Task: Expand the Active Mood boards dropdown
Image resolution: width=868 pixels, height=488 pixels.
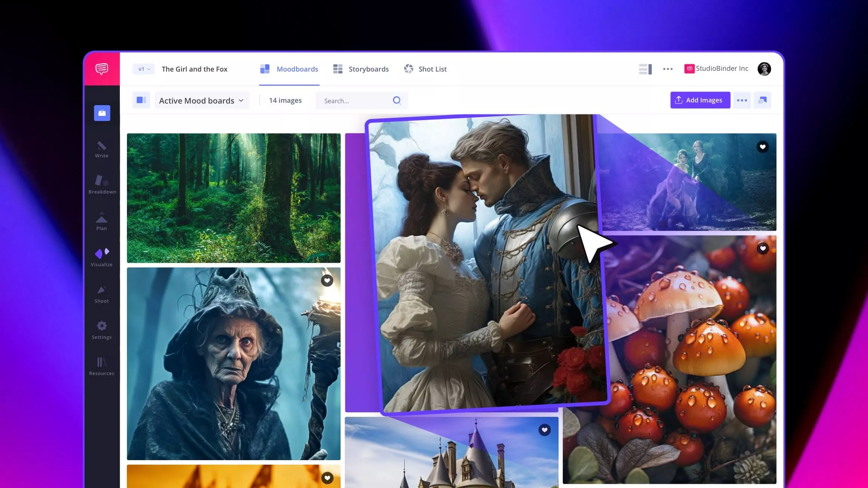Action: coord(202,101)
